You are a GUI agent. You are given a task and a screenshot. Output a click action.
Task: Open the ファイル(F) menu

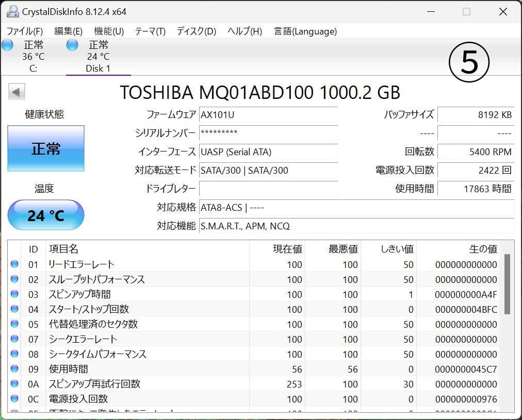(25, 31)
